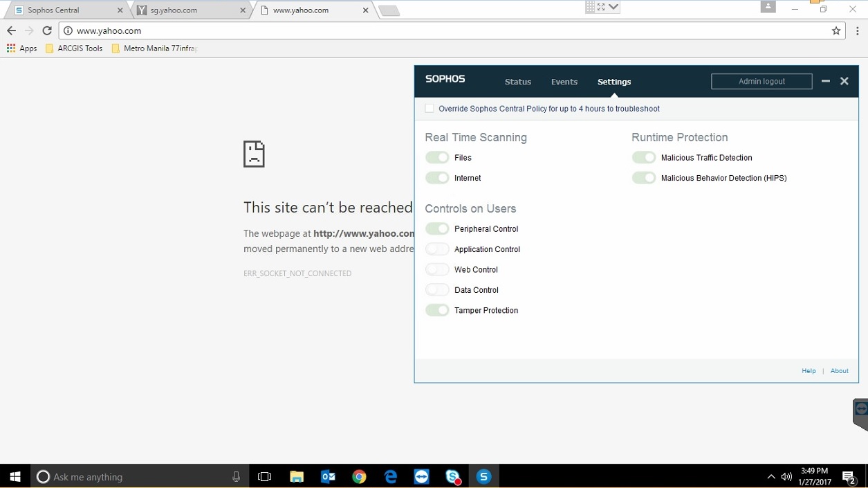This screenshot has width=868, height=488.
Task: Click the Admin logout button
Action: tap(761, 82)
